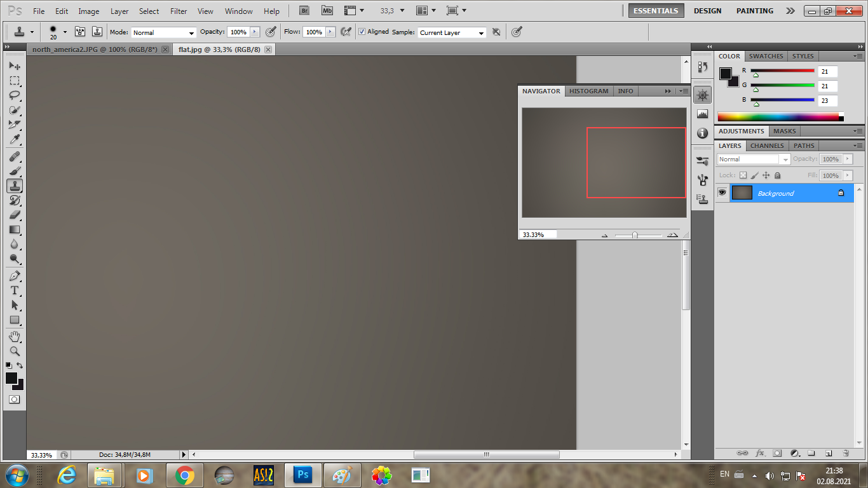Open the Mode dropdown in options bar
The image size is (868, 488).
[164, 32]
